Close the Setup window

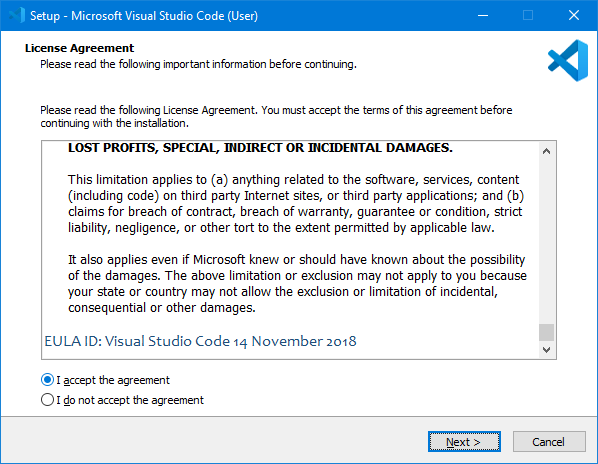pos(574,16)
